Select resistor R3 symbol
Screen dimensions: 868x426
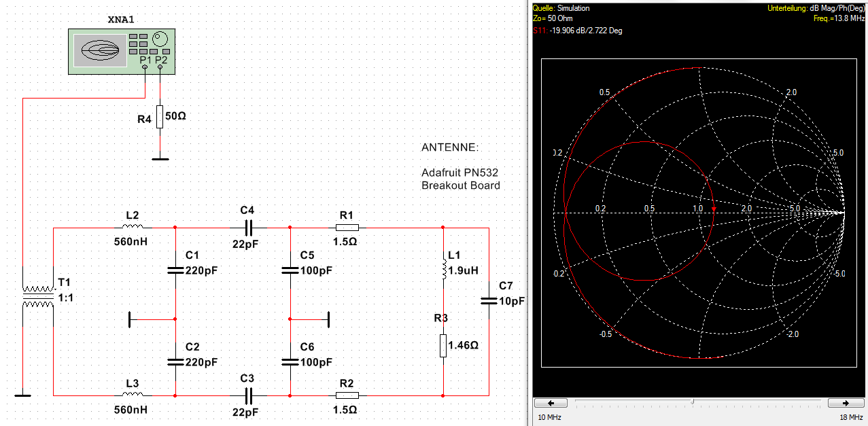coord(443,345)
